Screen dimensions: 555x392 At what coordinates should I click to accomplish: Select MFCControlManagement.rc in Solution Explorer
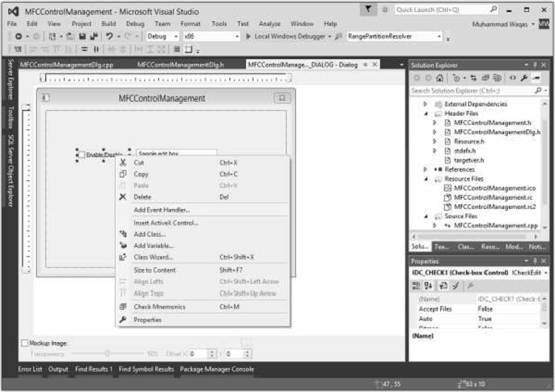coord(493,198)
